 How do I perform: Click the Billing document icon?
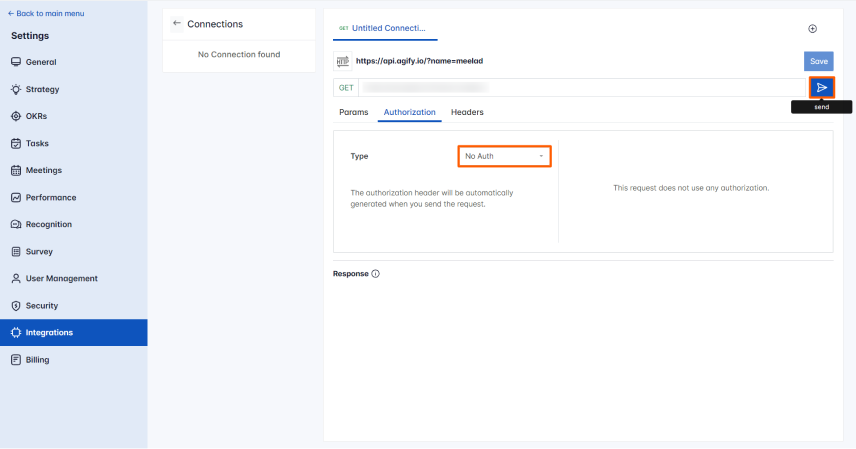[16, 359]
